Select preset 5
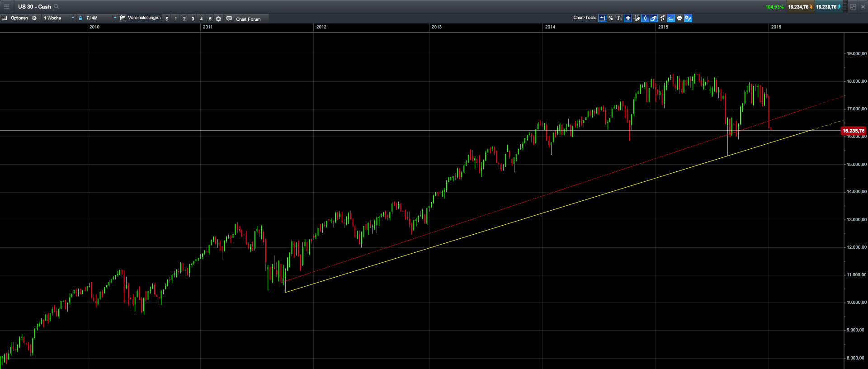The image size is (868, 369). click(x=210, y=19)
